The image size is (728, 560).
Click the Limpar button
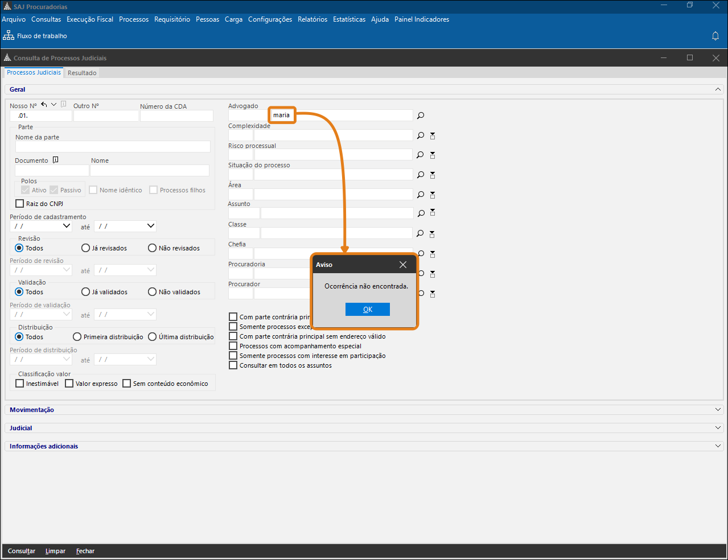click(55, 551)
